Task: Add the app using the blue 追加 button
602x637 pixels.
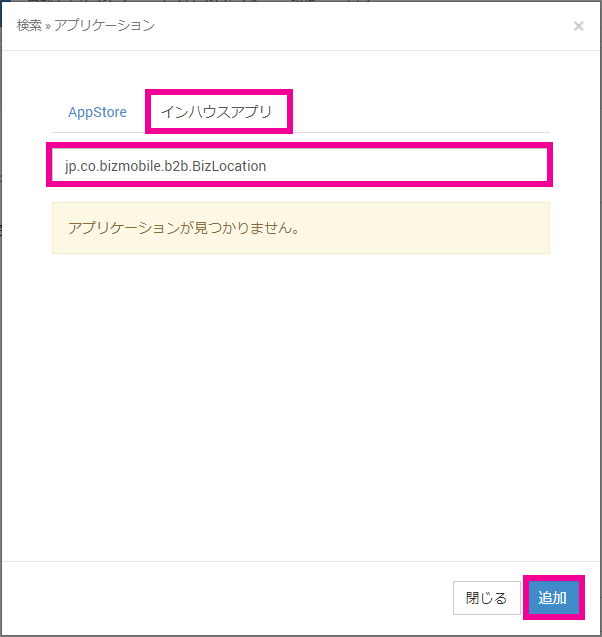Action: point(553,598)
